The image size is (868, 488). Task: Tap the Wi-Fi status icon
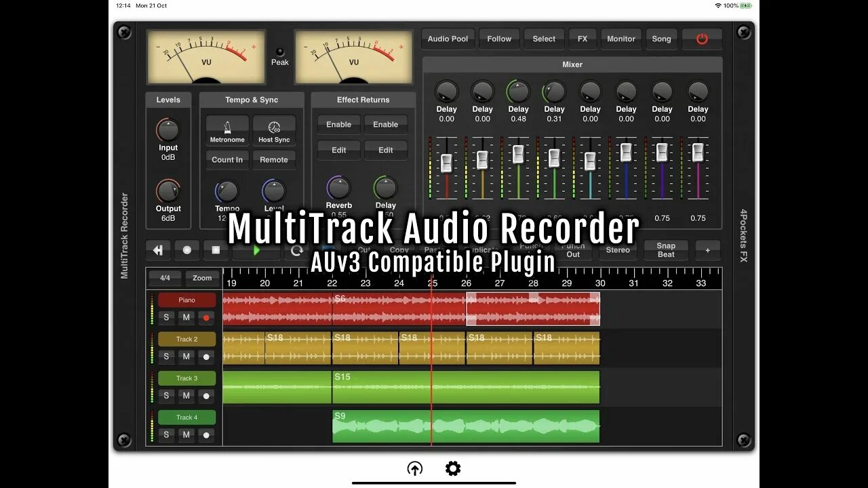pos(717,5)
